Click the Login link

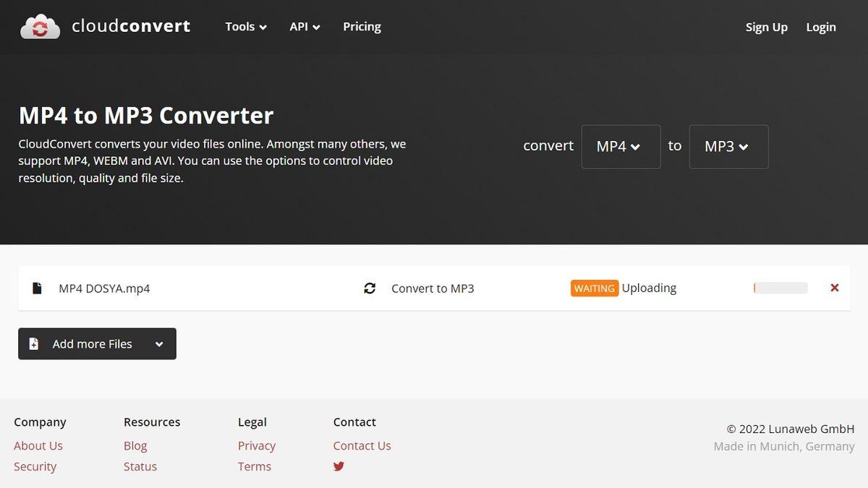(x=821, y=27)
